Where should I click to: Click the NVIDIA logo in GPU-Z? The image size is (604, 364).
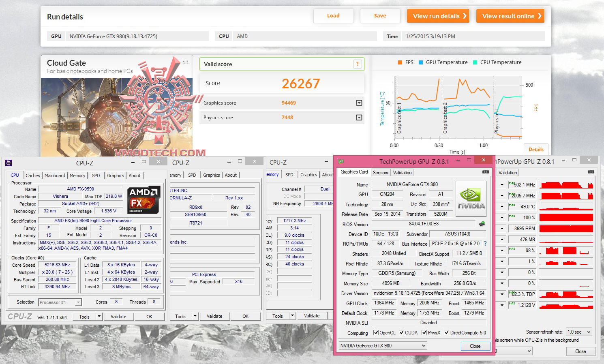(471, 199)
